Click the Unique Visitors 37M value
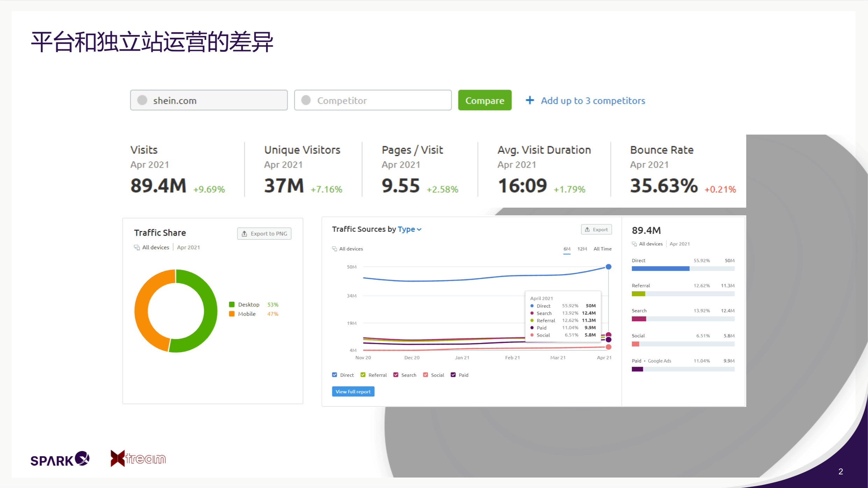 coord(284,185)
